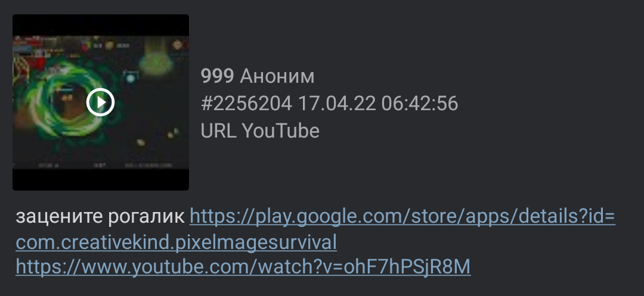Follow the com.creativekind.pixelmagesurvival link line
The height and width of the screenshot is (296, 644).
176,242
